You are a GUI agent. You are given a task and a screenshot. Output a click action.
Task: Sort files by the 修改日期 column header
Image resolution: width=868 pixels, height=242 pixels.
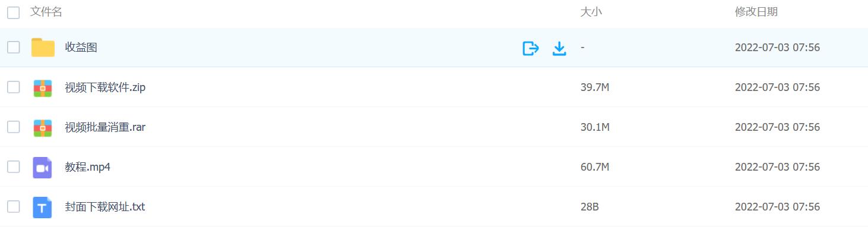point(756,12)
